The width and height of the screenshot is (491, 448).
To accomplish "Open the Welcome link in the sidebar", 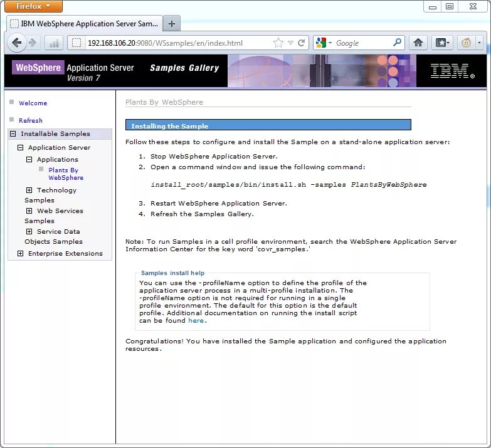I will pos(33,103).
